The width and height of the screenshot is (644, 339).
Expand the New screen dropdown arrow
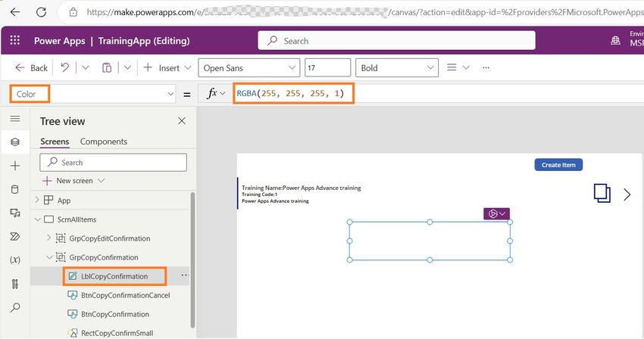click(101, 181)
